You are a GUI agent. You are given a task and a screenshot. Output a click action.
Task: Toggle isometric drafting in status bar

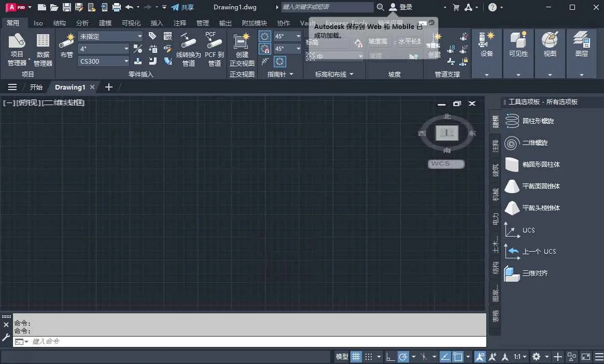pos(424,357)
